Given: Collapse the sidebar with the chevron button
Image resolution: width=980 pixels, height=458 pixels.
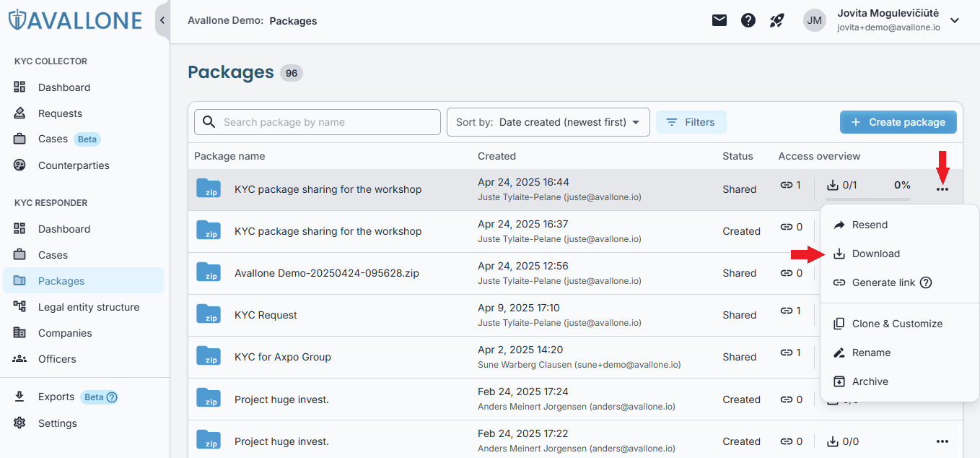Looking at the screenshot, I should 162,20.
